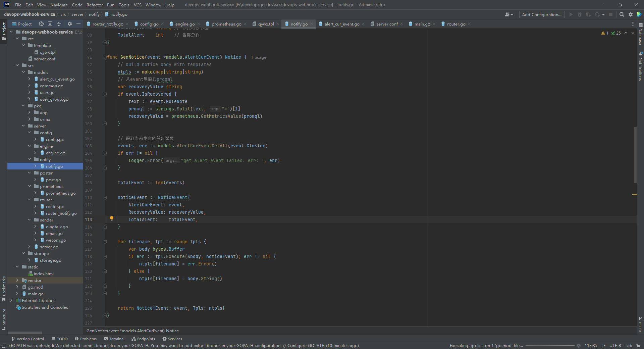The width and height of the screenshot is (644, 349).
Task: Open the Problems tool window
Action: click(86, 339)
